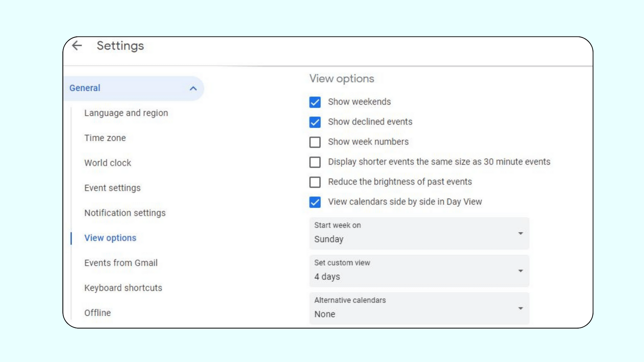644x362 pixels.
Task: Open the Set custom view dropdown
Action: 419,271
